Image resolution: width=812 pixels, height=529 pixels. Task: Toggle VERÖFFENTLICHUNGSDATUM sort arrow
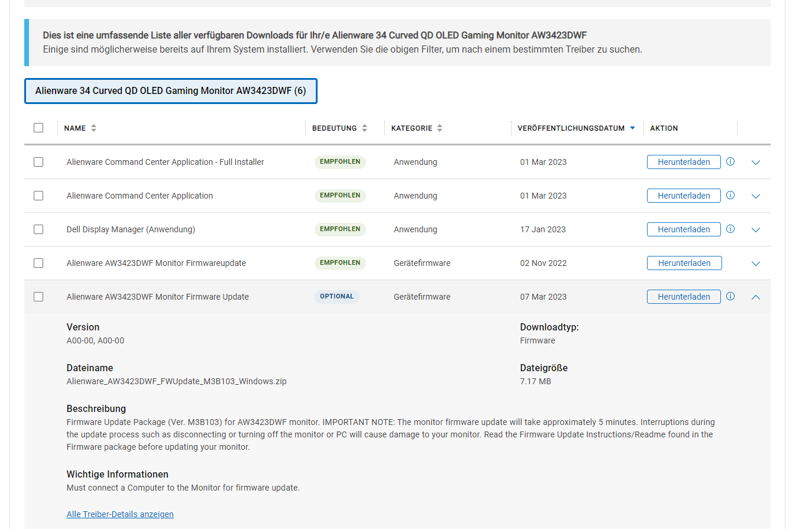pyautogui.click(x=633, y=128)
